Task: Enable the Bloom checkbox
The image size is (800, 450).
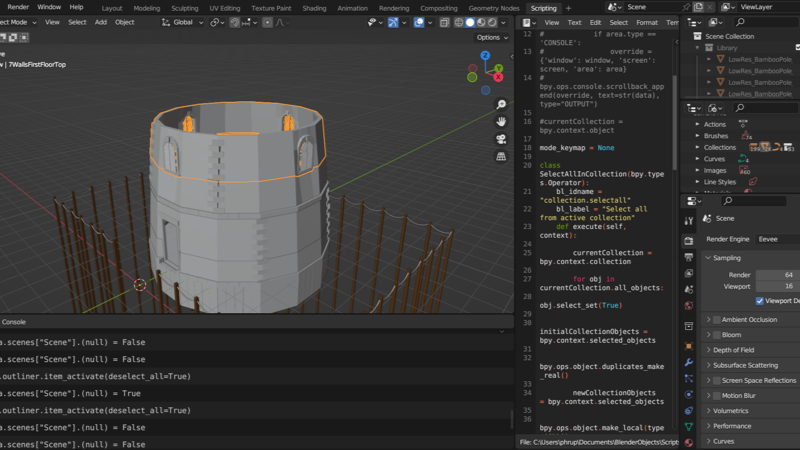Action: tap(717, 335)
